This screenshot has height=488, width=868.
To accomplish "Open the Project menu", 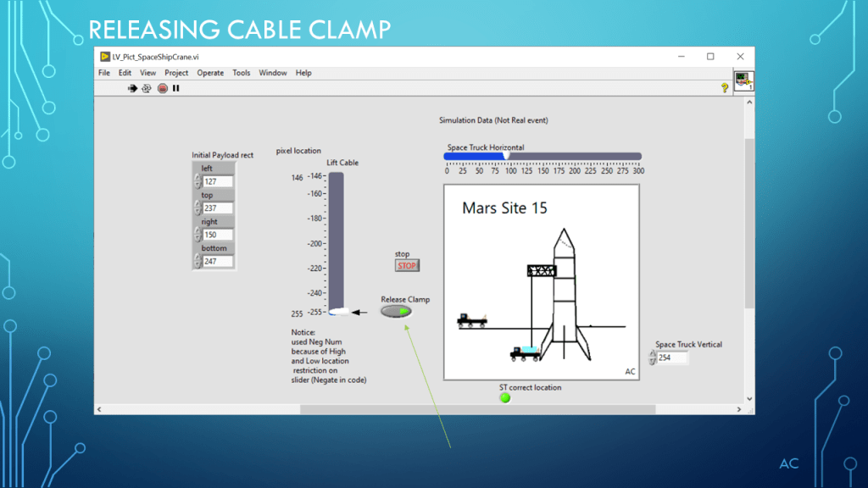I will pyautogui.click(x=176, y=73).
